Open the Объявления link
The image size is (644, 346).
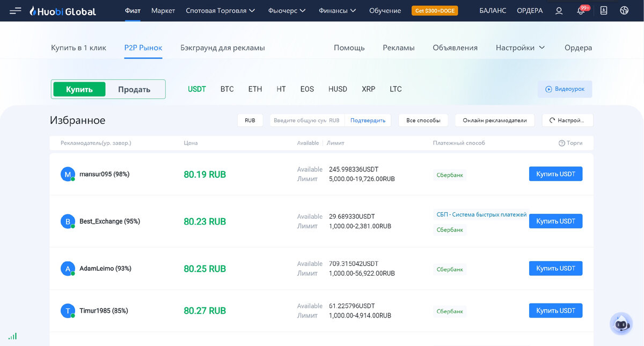point(455,47)
